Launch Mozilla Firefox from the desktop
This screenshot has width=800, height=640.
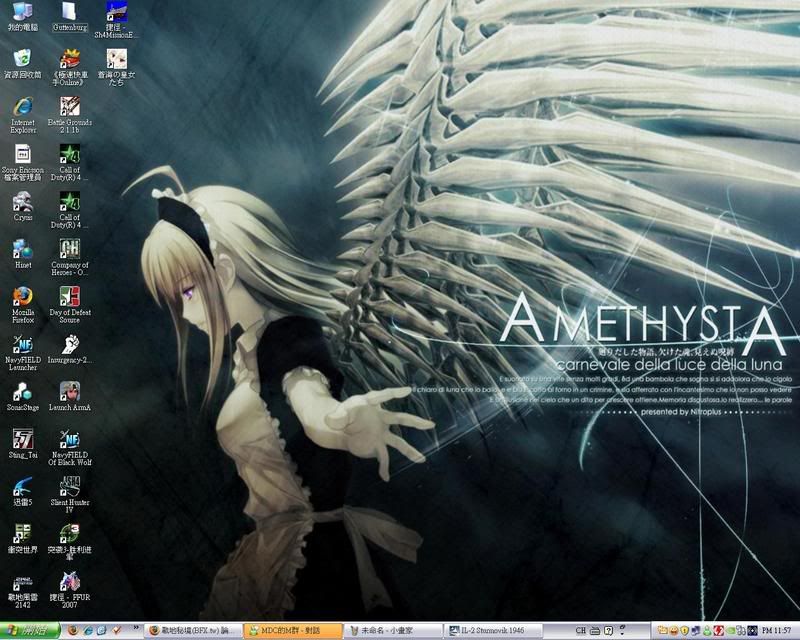click(x=23, y=295)
